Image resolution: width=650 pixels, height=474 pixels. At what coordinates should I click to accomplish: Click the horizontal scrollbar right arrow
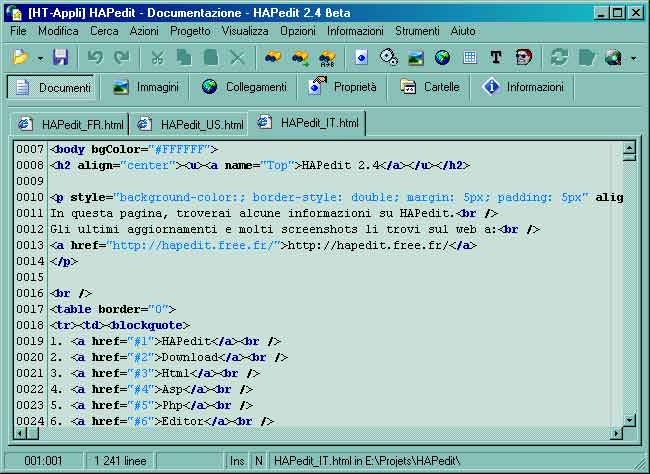[616, 434]
